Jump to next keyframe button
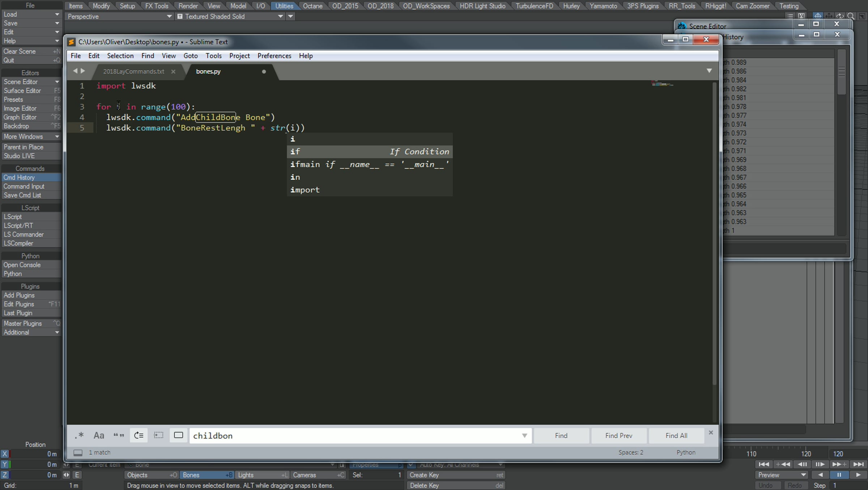This screenshot has height=490, width=868. point(839,464)
